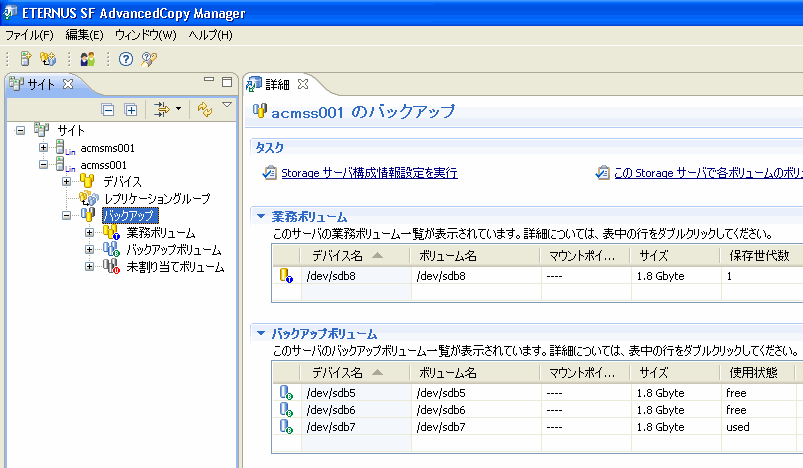Image resolution: width=803 pixels, height=468 pixels.
Task: Click the first server toolbar icon
Action: point(26,59)
